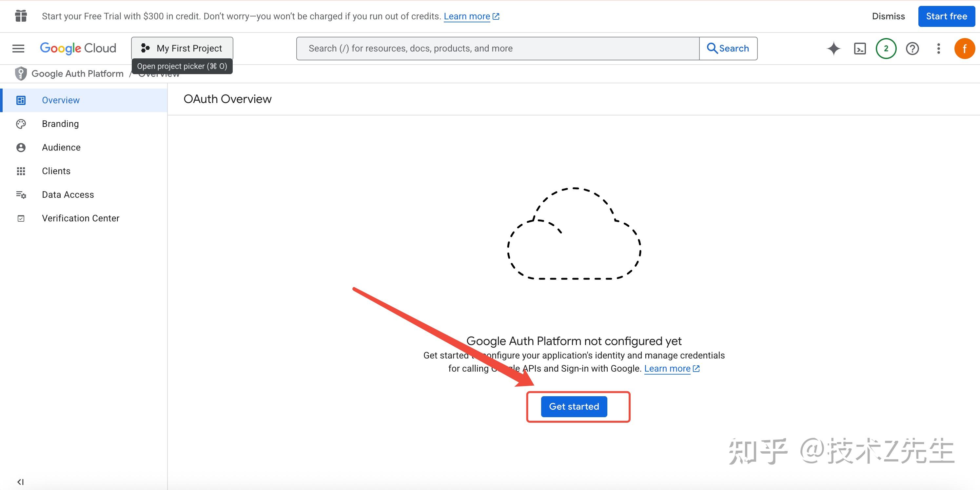
Task: Open the Verification Center page
Action: tap(80, 218)
